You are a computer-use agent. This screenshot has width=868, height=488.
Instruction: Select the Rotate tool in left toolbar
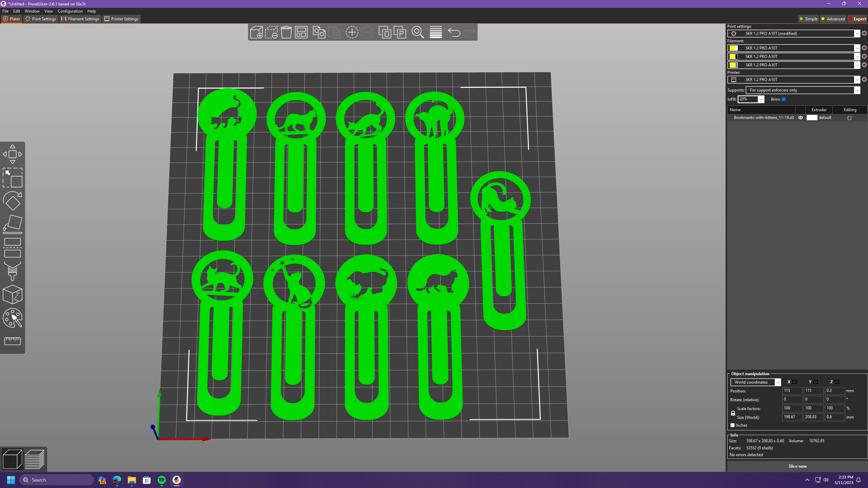click(13, 201)
